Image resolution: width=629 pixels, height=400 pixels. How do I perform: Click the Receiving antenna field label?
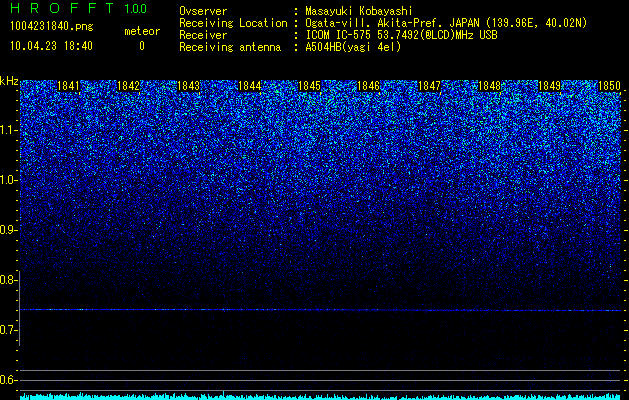[x=230, y=47]
